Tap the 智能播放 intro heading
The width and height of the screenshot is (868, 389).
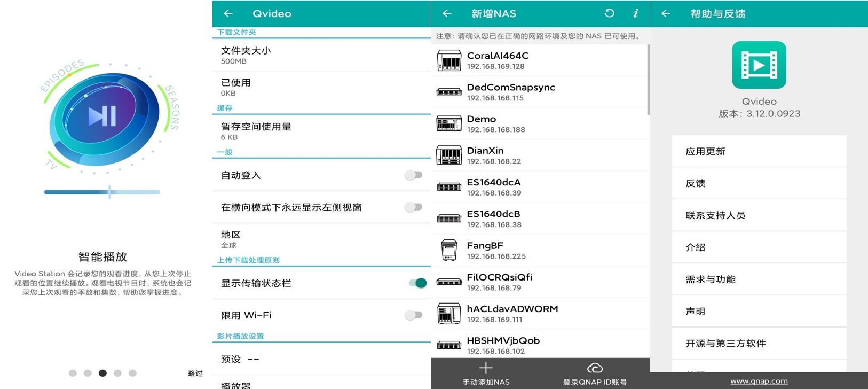click(102, 256)
